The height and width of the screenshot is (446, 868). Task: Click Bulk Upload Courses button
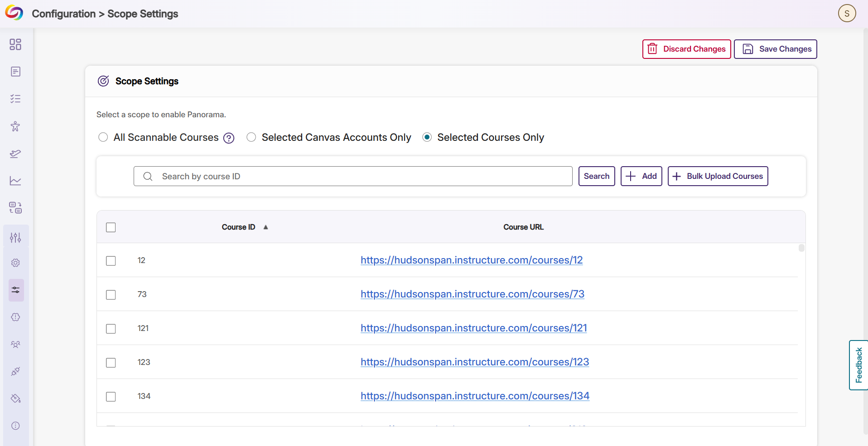point(718,176)
